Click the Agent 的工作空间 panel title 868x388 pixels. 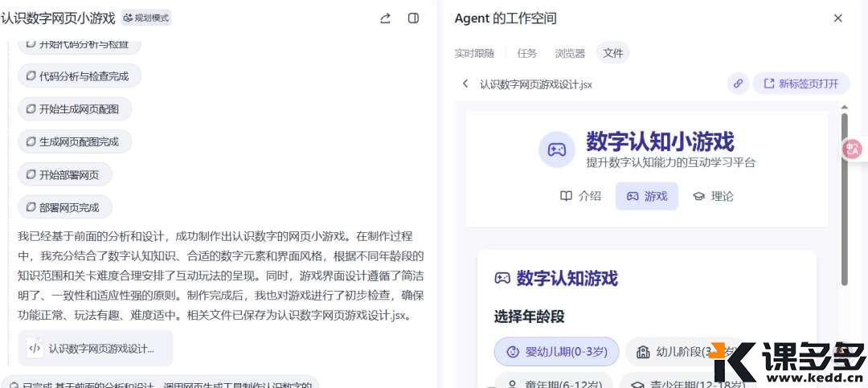(x=506, y=18)
